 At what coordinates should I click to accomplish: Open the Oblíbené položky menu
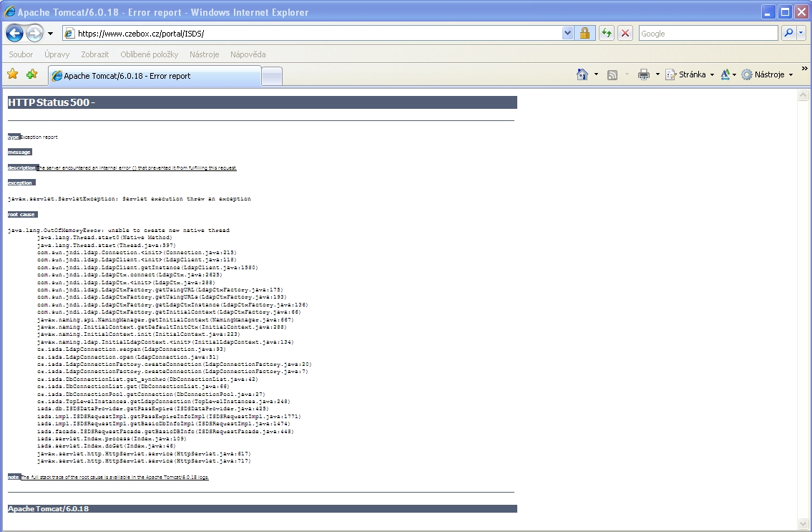pos(149,54)
